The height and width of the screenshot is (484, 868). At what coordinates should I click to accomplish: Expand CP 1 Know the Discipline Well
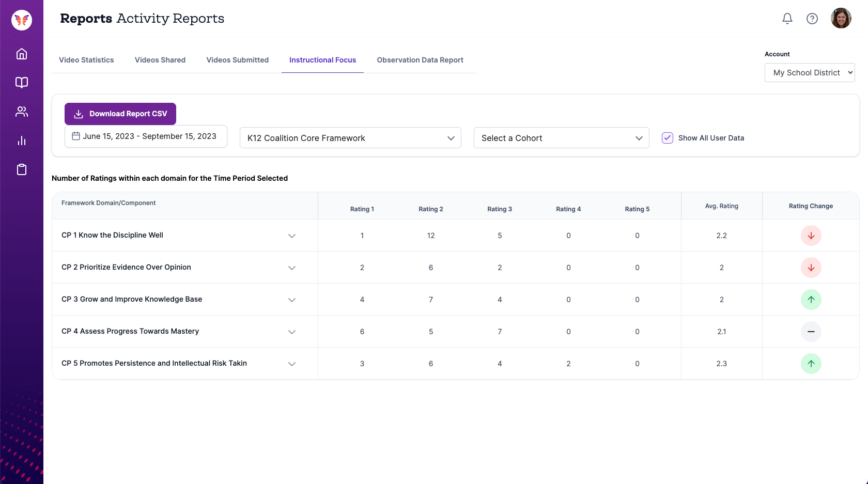pos(292,236)
